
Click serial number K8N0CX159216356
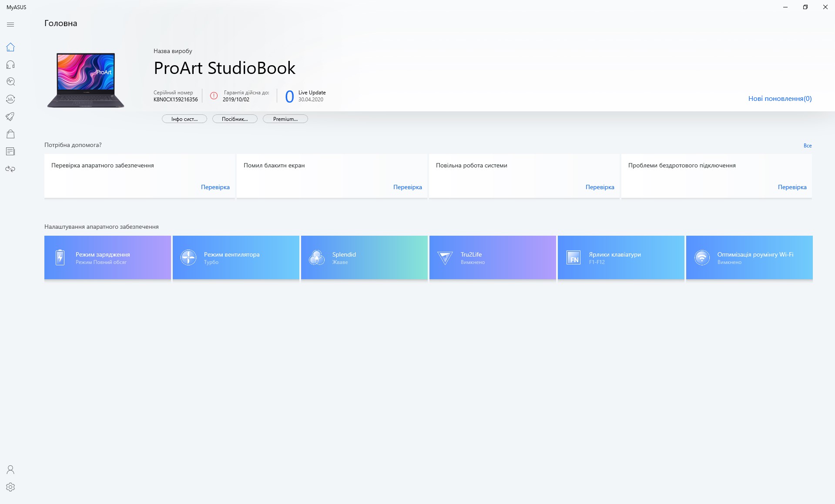(x=176, y=100)
